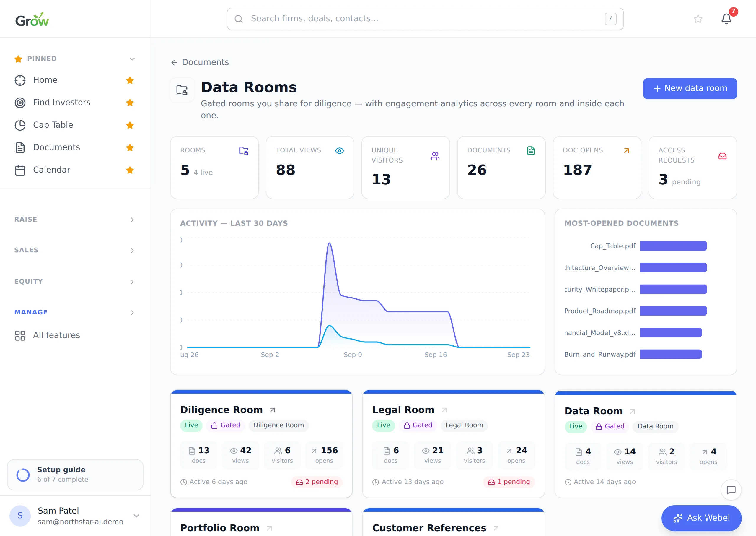Click the Documents file icon in sidebar
This screenshot has width=756, height=536.
coord(20,147)
